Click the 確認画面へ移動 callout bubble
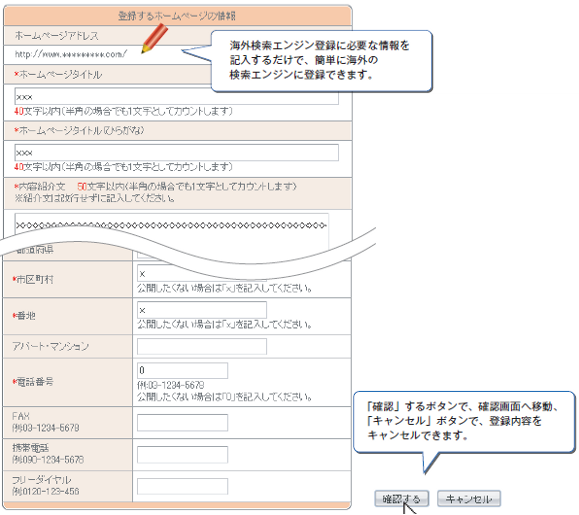The image size is (579, 515). tap(464, 422)
